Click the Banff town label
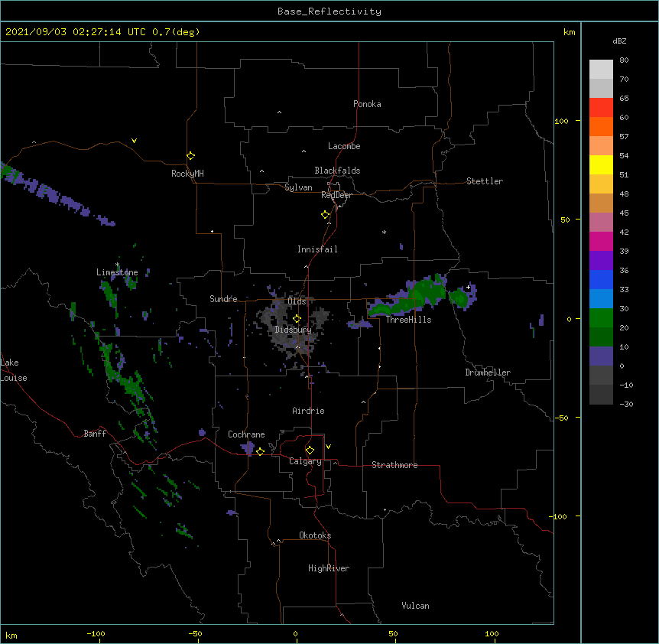 pos(95,434)
